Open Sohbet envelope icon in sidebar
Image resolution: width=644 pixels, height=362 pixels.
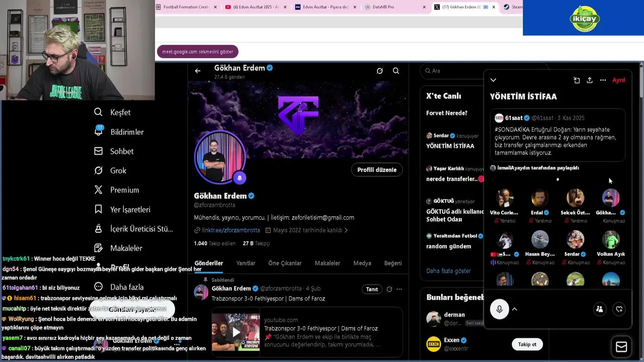[x=99, y=151]
